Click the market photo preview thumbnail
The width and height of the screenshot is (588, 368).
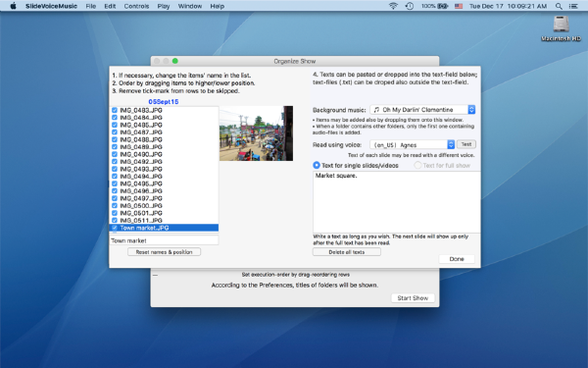[256, 133]
